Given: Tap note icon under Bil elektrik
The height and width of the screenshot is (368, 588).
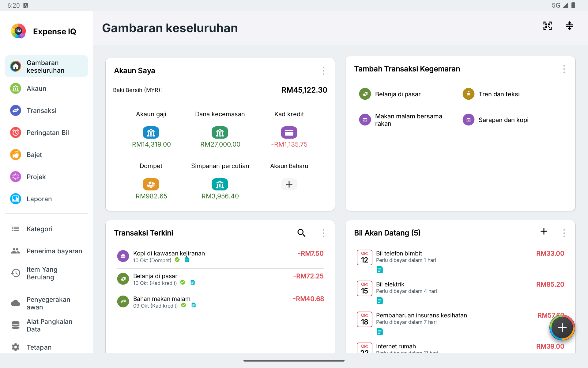Looking at the screenshot, I should click(x=380, y=301).
